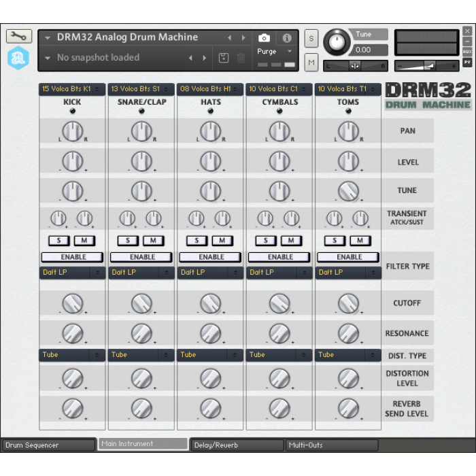The image size is (476, 476).
Task: Click the PV button in header
Action: tap(467, 63)
